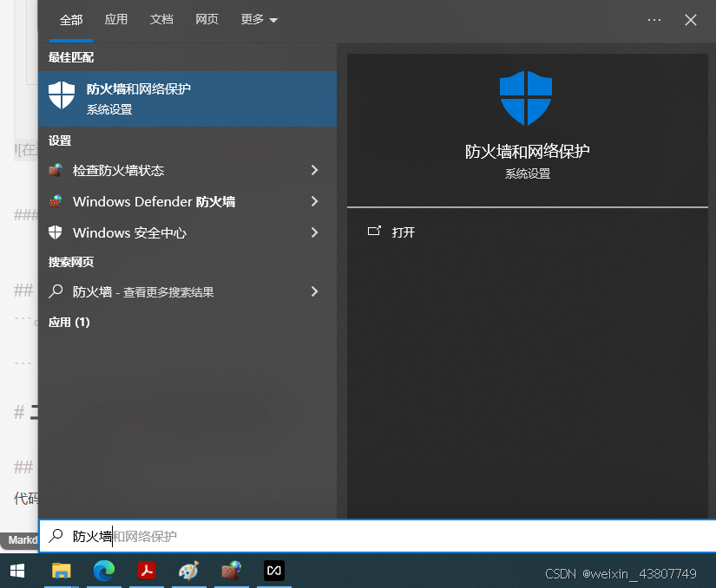The width and height of the screenshot is (716, 588).
Task: Select Windows Defender 防火墙 result
Action: pyautogui.click(x=187, y=201)
